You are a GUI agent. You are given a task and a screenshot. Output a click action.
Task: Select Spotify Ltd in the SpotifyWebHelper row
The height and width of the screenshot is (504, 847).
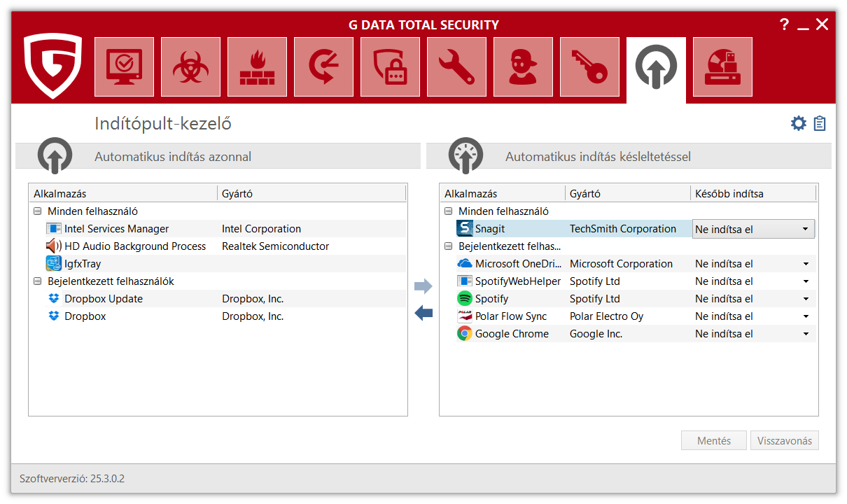[x=595, y=281]
